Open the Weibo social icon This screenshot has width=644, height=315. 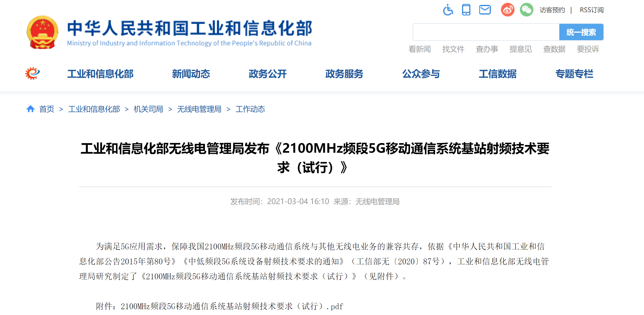click(507, 10)
